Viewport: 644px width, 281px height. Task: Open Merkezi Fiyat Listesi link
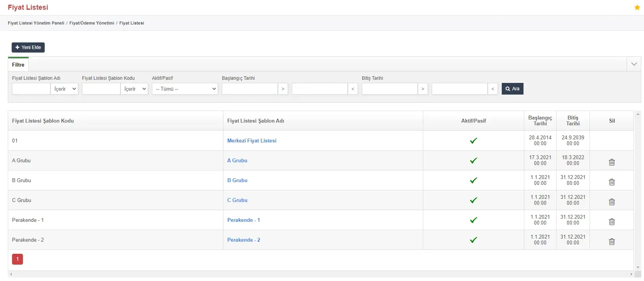(252, 141)
